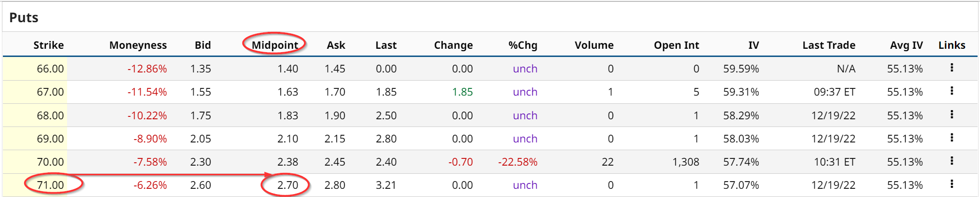Screen dimensions: 980x197
Task: Open links menu for 66.00 strike row
Action: 952,68
